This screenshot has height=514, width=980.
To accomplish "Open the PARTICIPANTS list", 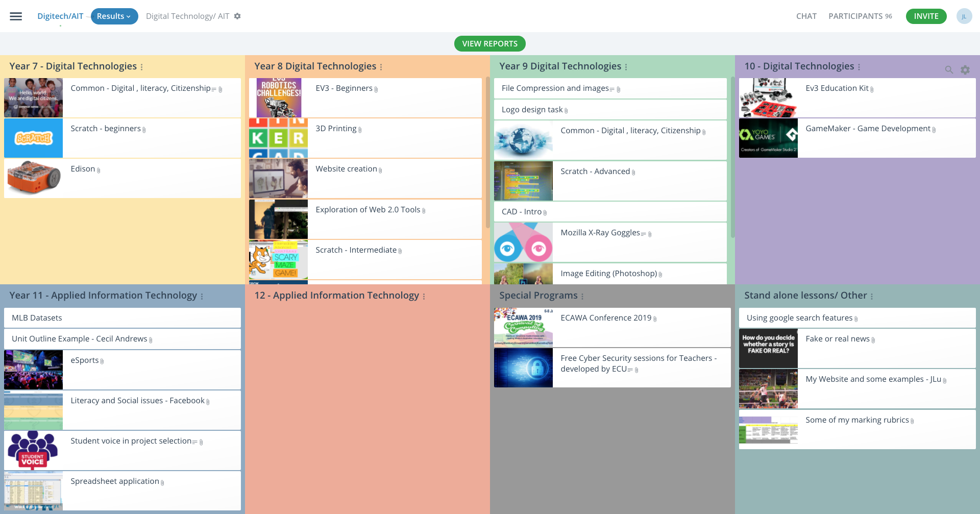I will click(x=855, y=16).
